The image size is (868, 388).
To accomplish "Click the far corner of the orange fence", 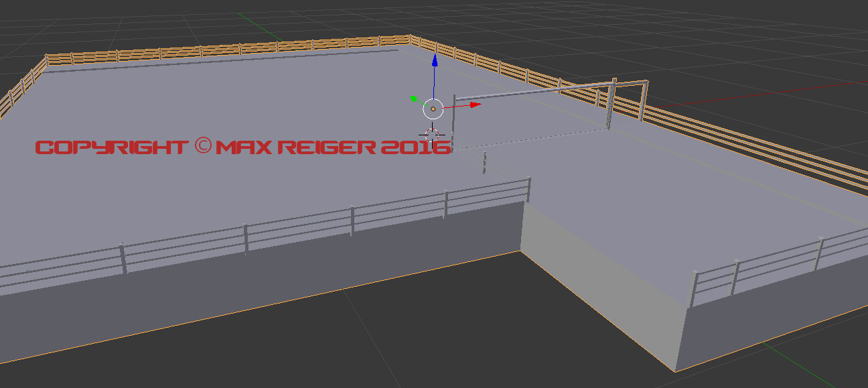I will coord(410,39).
